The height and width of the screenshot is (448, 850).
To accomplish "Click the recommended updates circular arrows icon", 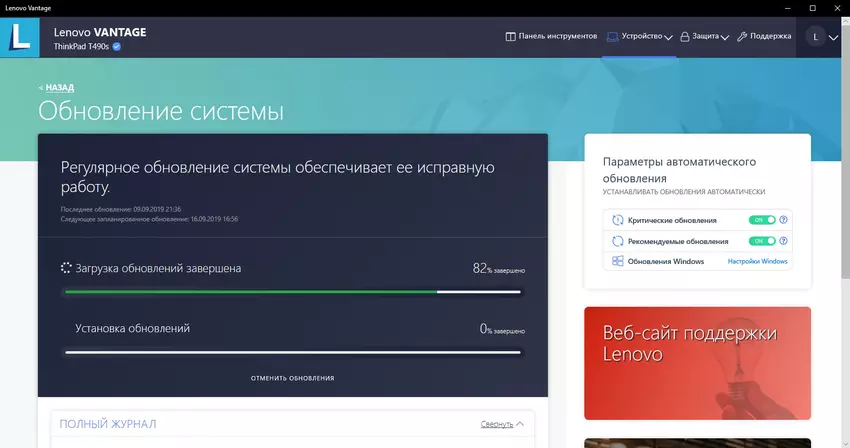I will [618, 241].
